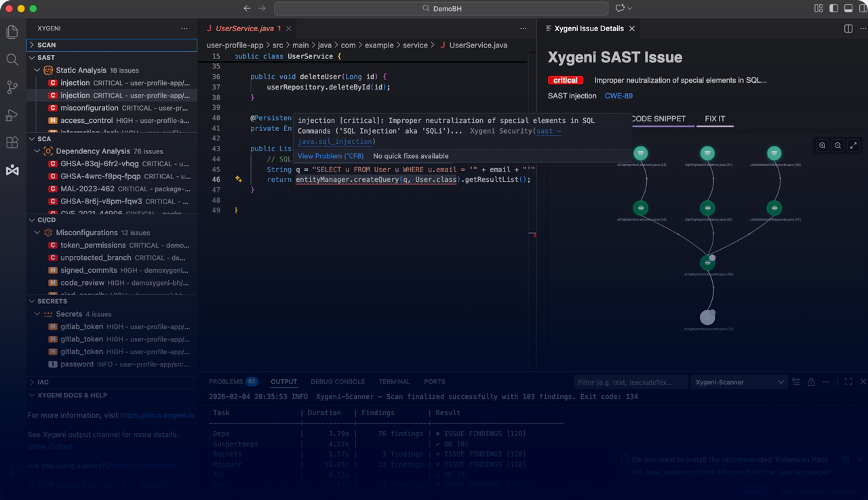Click the lightbulb code action icon at line 46
The width and height of the screenshot is (868, 500).
(x=239, y=179)
